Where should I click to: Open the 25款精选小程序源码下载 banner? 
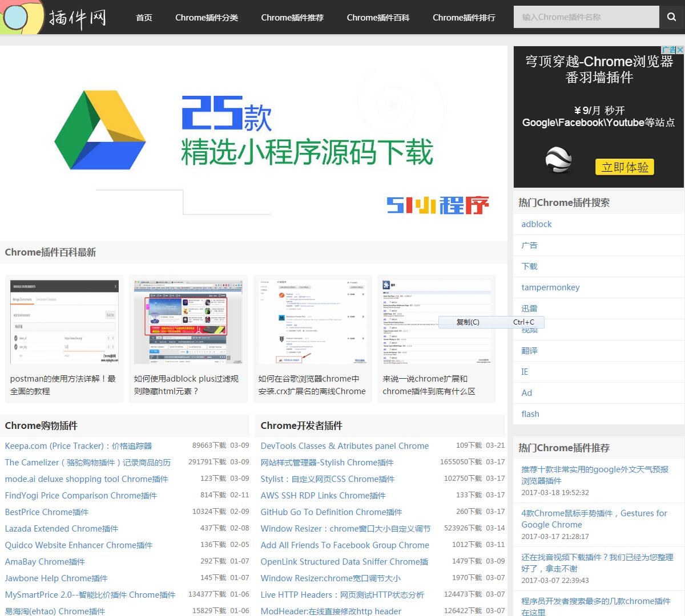tap(253, 143)
